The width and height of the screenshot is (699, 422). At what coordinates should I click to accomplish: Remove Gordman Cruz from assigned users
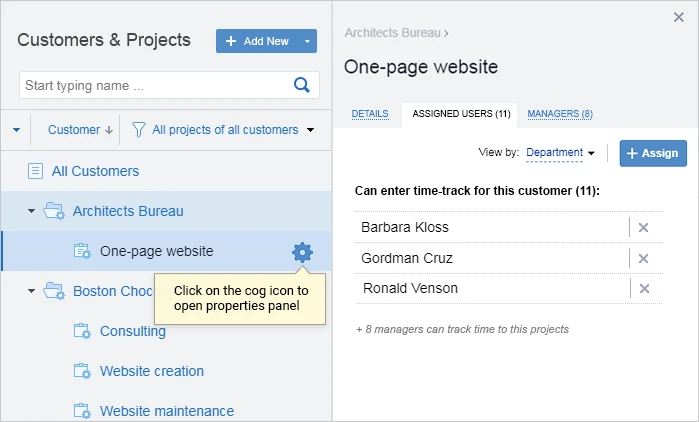point(643,258)
